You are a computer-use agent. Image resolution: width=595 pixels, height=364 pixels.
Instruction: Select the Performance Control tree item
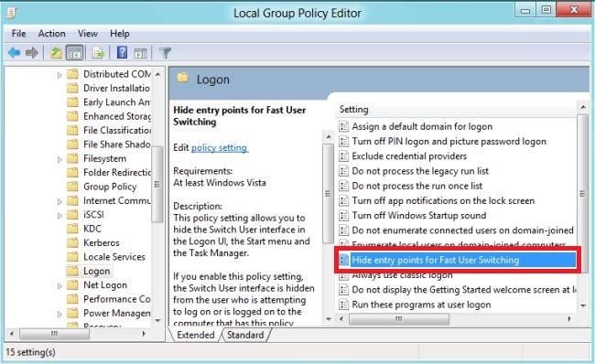pyautogui.click(x=117, y=299)
